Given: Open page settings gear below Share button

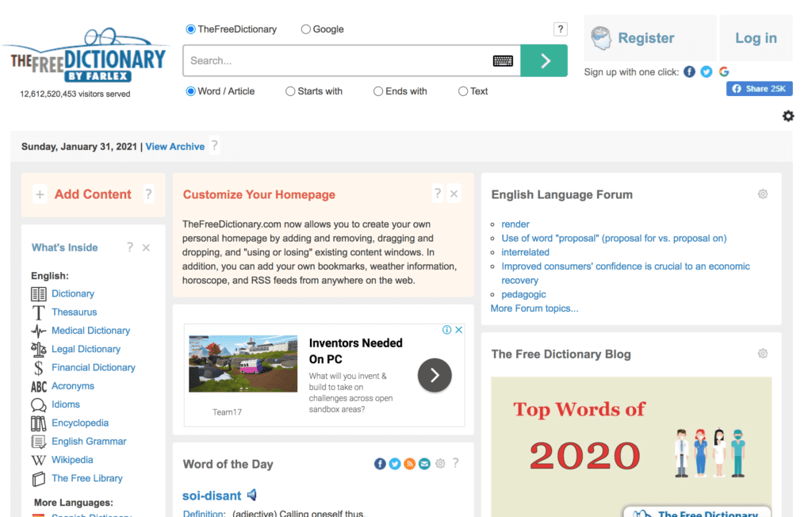Looking at the screenshot, I should click(787, 117).
